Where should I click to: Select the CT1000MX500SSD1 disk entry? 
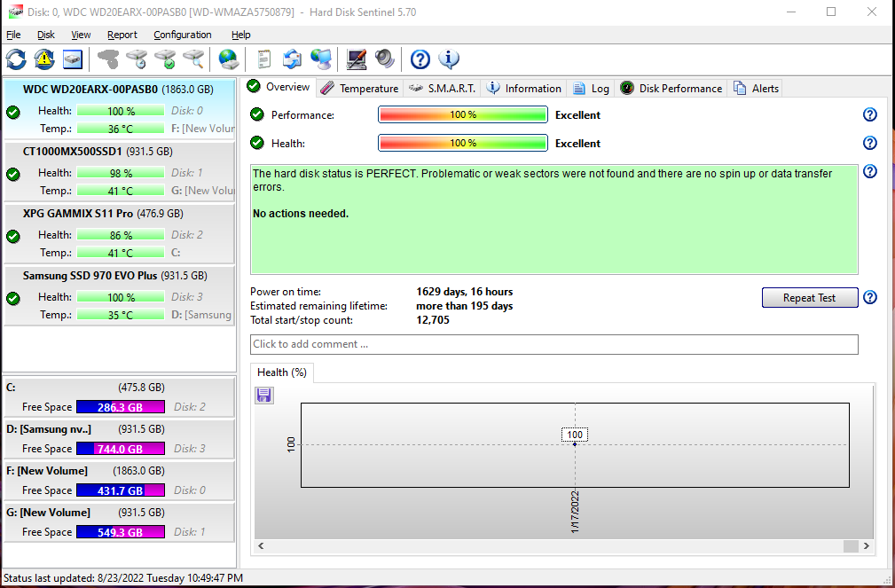[119, 171]
